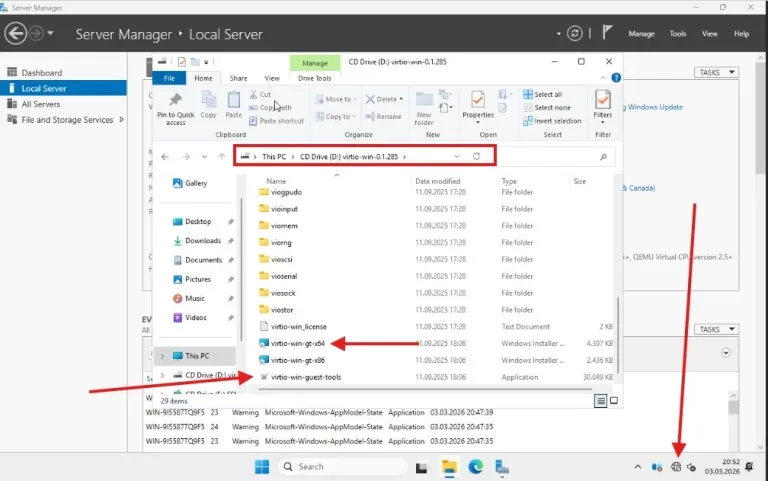Image resolution: width=768 pixels, height=481 pixels.
Task: Select Gallery in navigation pane
Action: pyautogui.click(x=190, y=183)
